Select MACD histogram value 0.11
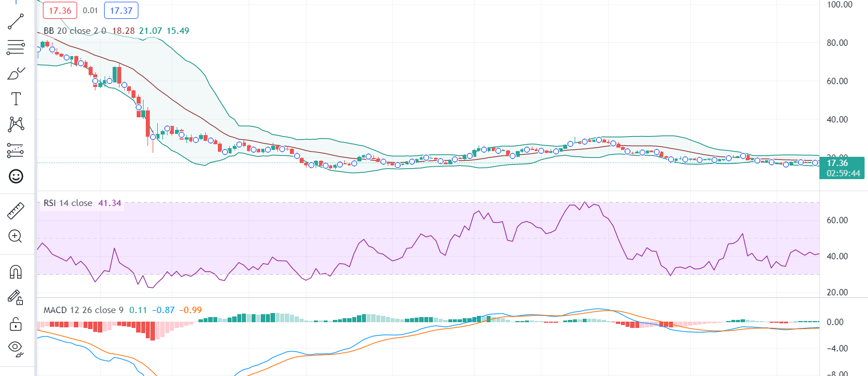 pos(137,310)
